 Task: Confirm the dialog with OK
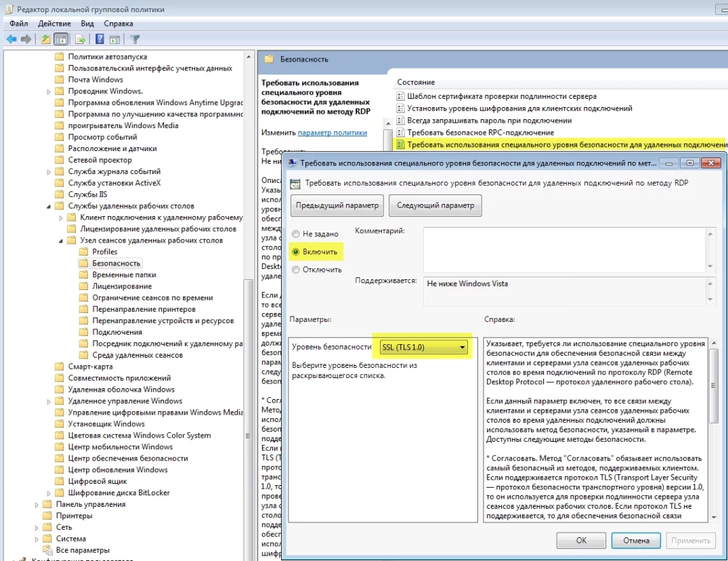point(581,541)
